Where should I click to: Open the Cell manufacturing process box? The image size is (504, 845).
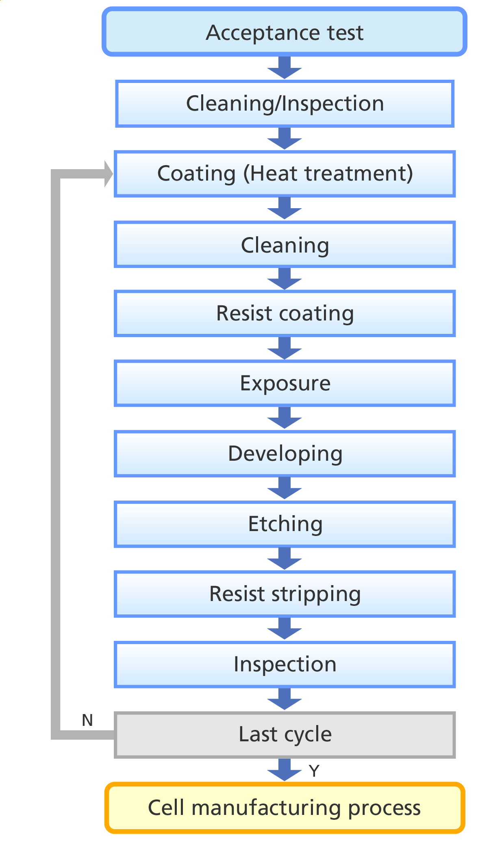pos(285,808)
